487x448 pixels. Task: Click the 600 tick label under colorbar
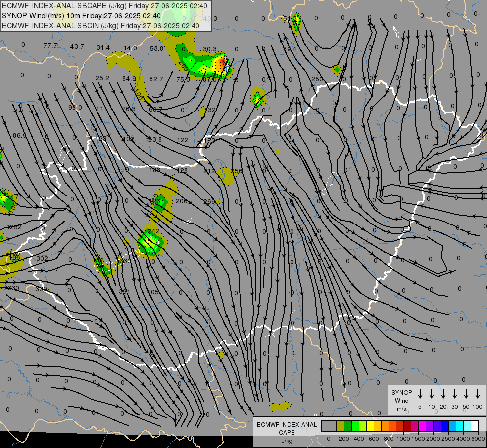tap(374, 439)
